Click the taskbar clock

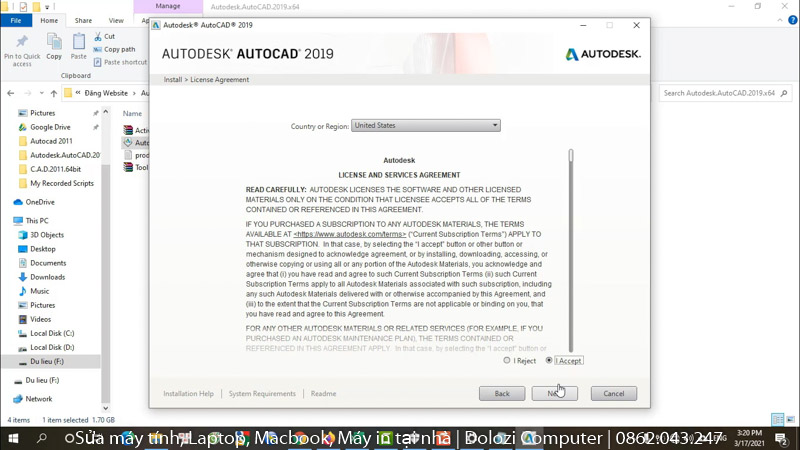(749, 438)
